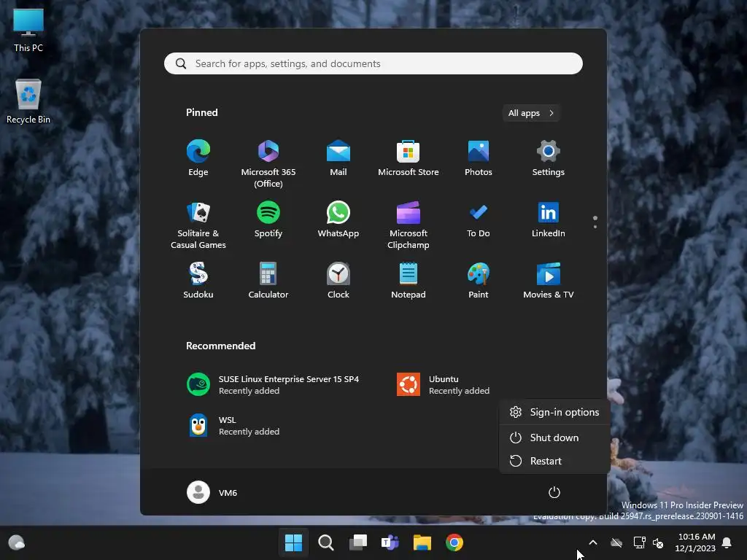The image size is (747, 560).
Task: Click the muted volume tray icon
Action: (659, 542)
